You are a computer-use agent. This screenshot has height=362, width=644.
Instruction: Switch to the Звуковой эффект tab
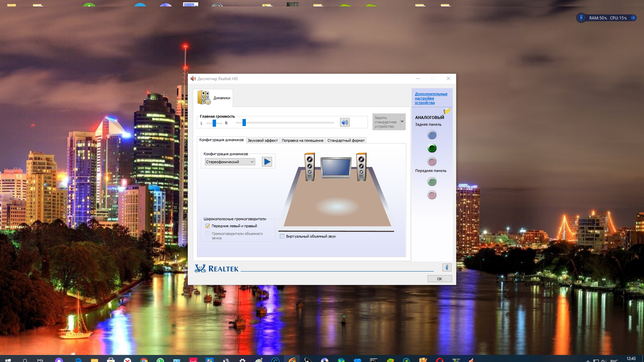[x=262, y=140]
